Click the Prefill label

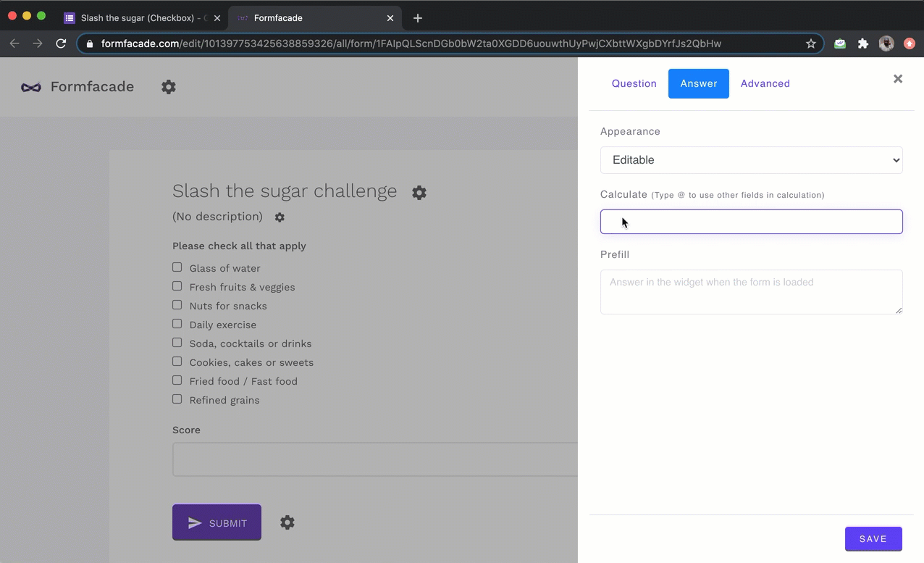point(615,254)
